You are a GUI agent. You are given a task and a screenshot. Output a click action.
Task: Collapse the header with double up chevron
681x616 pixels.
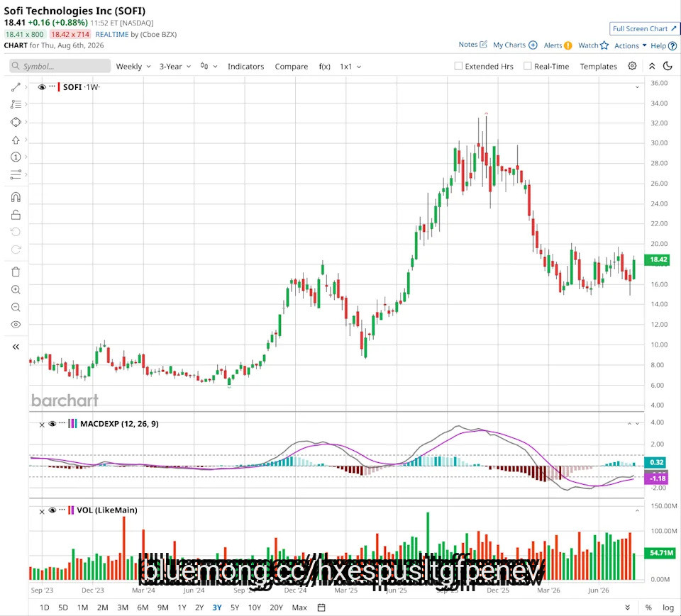652,66
